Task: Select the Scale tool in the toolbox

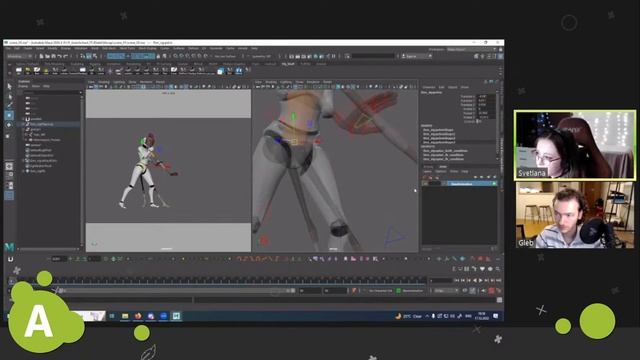Action: pyautogui.click(x=9, y=135)
